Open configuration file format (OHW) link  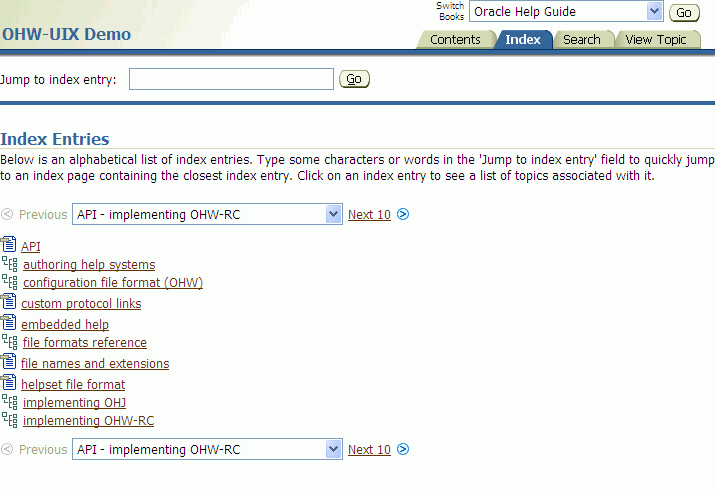point(113,283)
